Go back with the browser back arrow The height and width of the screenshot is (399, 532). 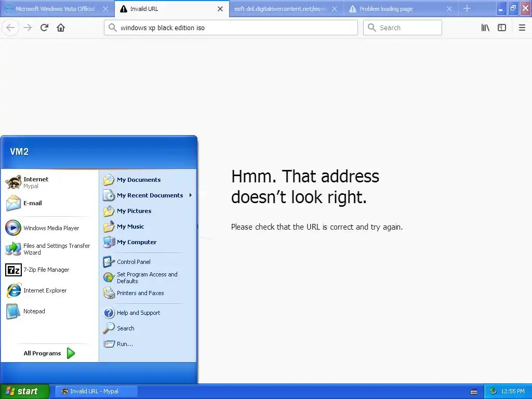click(x=10, y=28)
